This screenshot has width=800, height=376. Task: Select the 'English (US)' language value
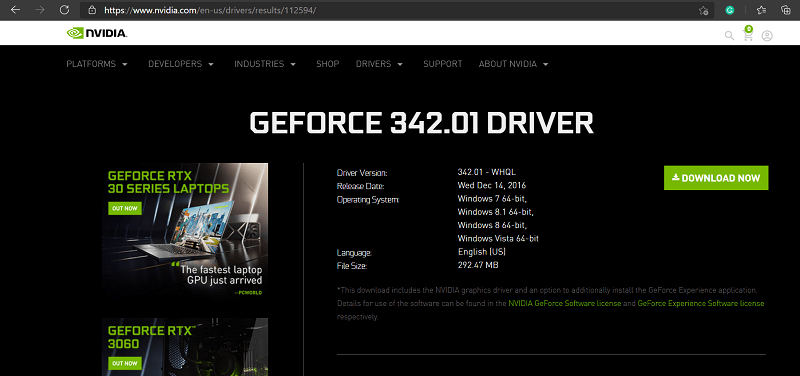pos(482,252)
